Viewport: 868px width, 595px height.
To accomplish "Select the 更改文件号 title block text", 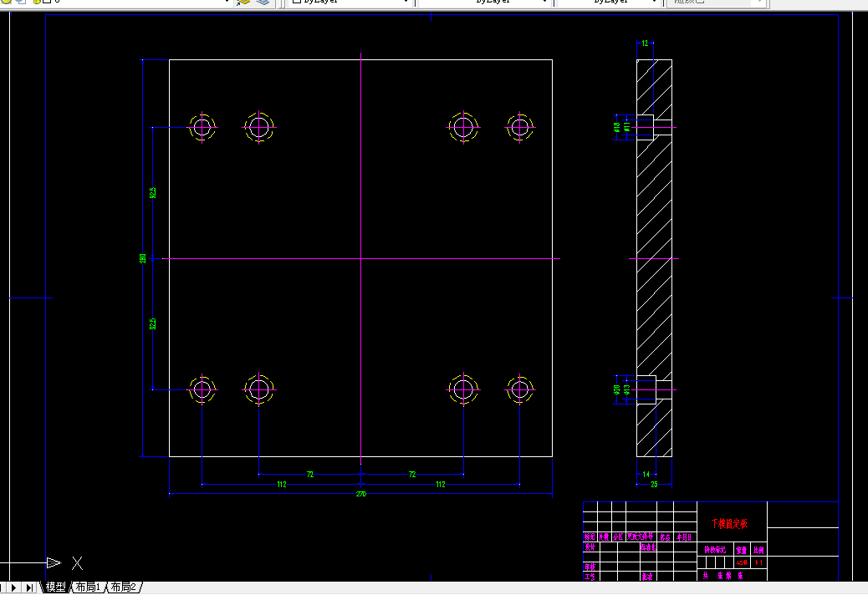I will point(641,537).
